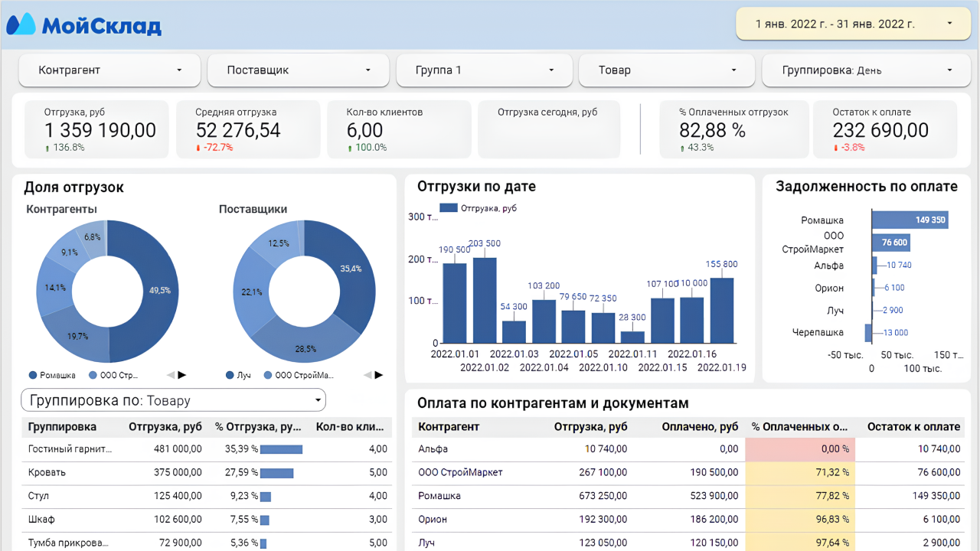The height and width of the screenshot is (551, 980).
Task: Click the Кровать row name
Action: (47, 473)
